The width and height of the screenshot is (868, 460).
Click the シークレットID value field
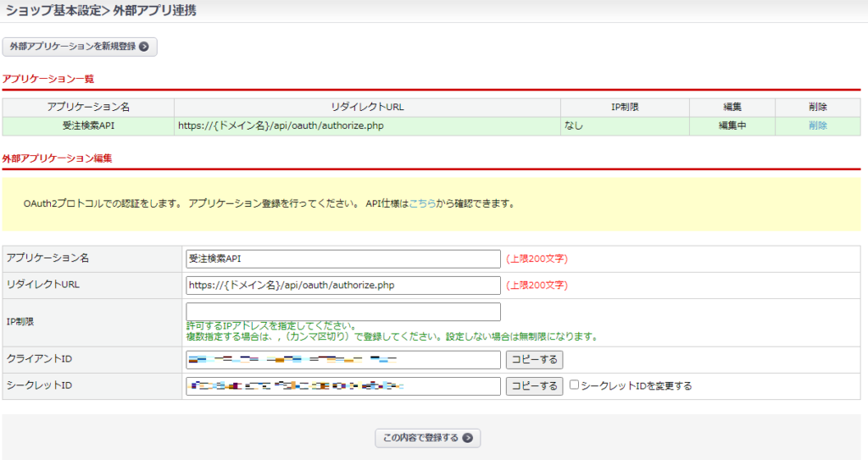342,386
